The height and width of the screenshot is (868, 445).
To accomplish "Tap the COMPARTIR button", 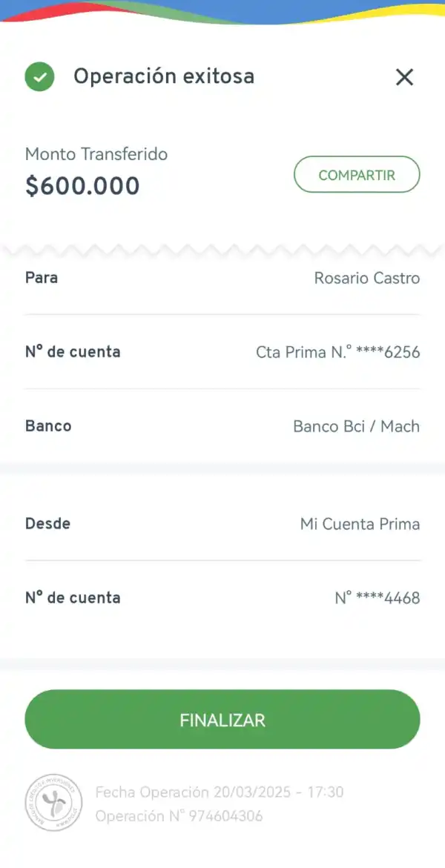I will (357, 175).
